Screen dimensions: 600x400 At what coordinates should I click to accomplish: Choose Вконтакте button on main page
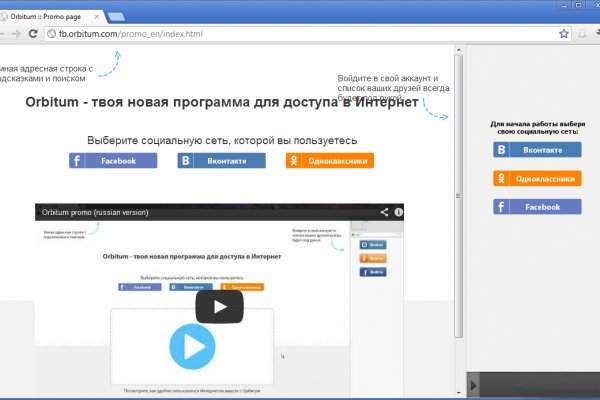tap(222, 160)
